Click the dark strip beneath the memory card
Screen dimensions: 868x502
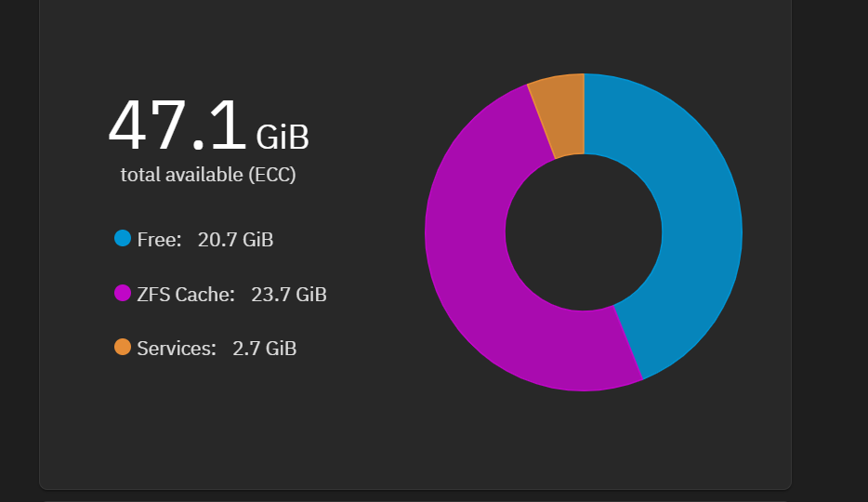pyautogui.click(x=415, y=495)
